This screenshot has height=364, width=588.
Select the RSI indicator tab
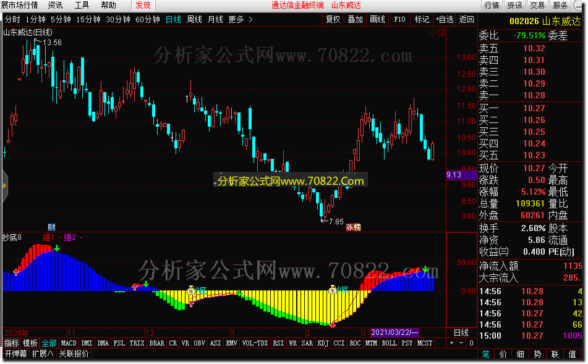tap(278, 343)
